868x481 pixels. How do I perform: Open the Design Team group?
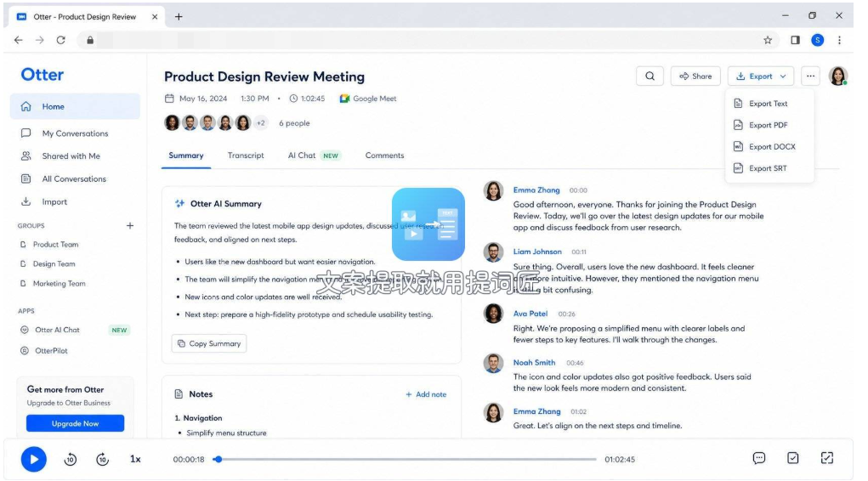tap(54, 264)
